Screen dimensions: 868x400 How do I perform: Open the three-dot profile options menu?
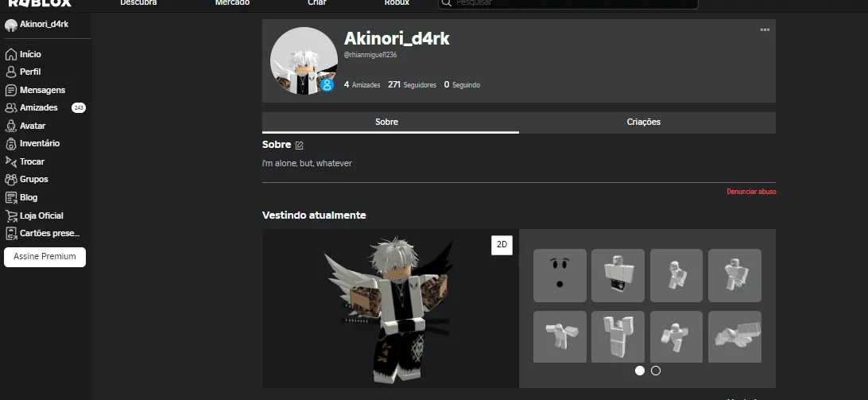click(765, 29)
